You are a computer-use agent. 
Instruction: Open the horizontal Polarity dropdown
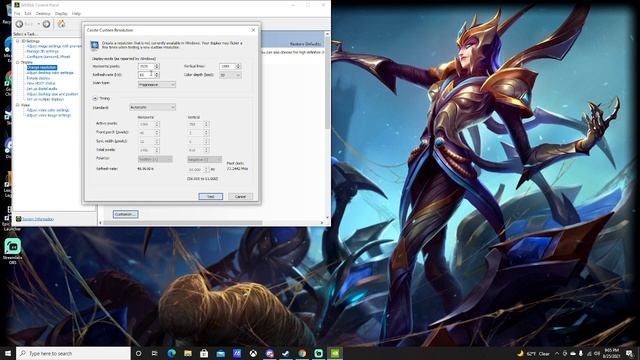point(155,159)
